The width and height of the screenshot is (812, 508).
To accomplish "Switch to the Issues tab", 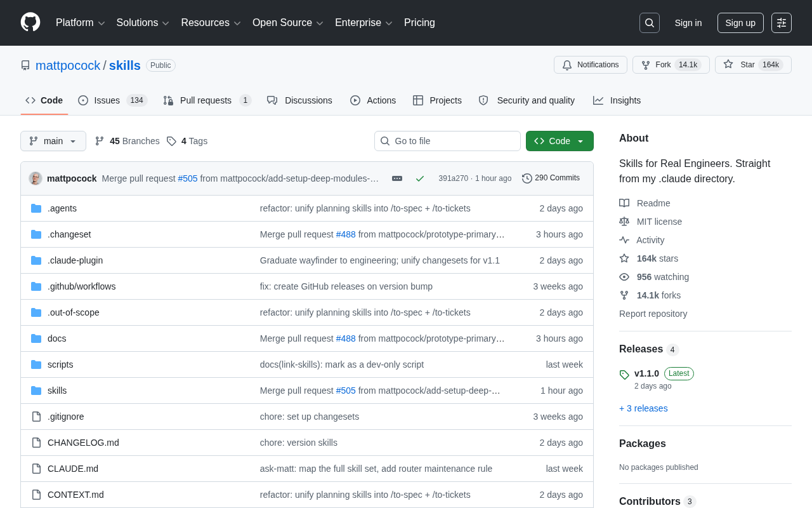I will [113, 100].
